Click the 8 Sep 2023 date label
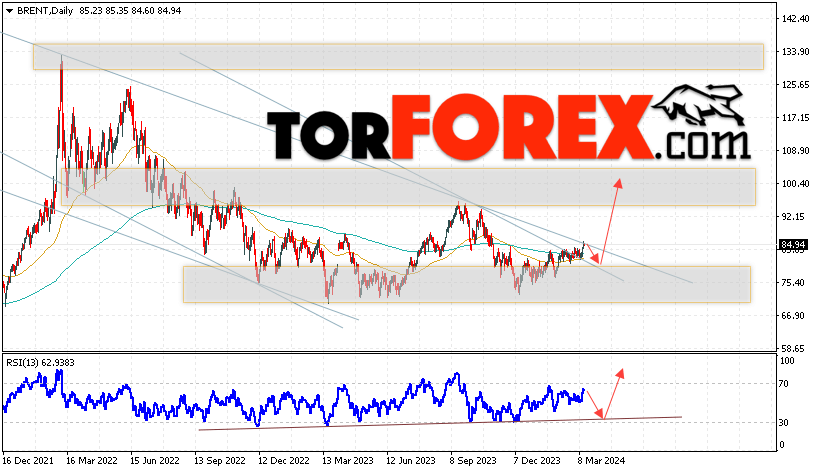The image size is (816, 472). click(x=473, y=461)
